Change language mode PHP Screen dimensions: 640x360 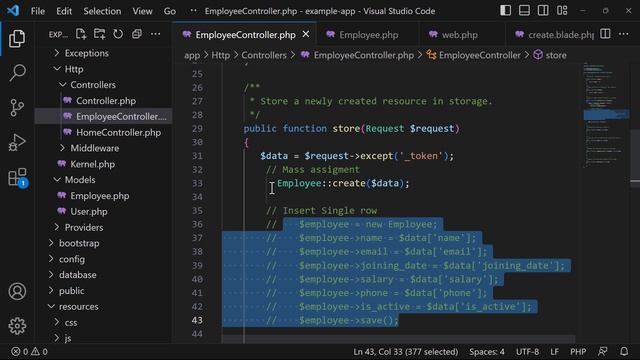coord(578,351)
